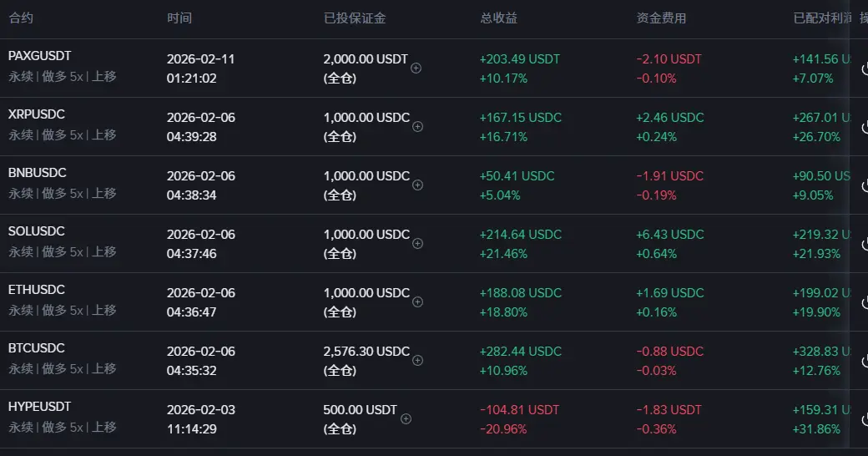Select the ETHUSDC contract name

click(x=36, y=290)
